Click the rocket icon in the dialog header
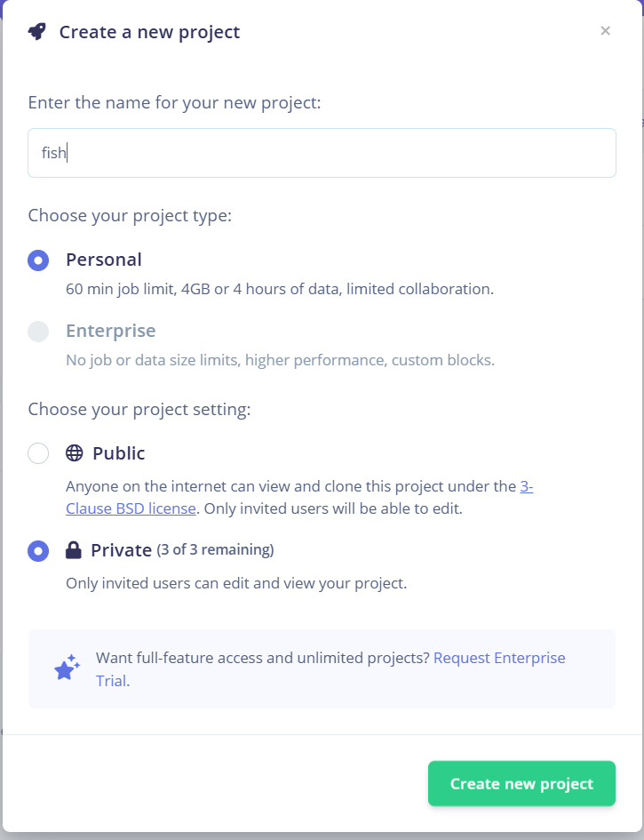Viewport: 644px width, 840px height. pyautogui.click(x=36, y=32)
